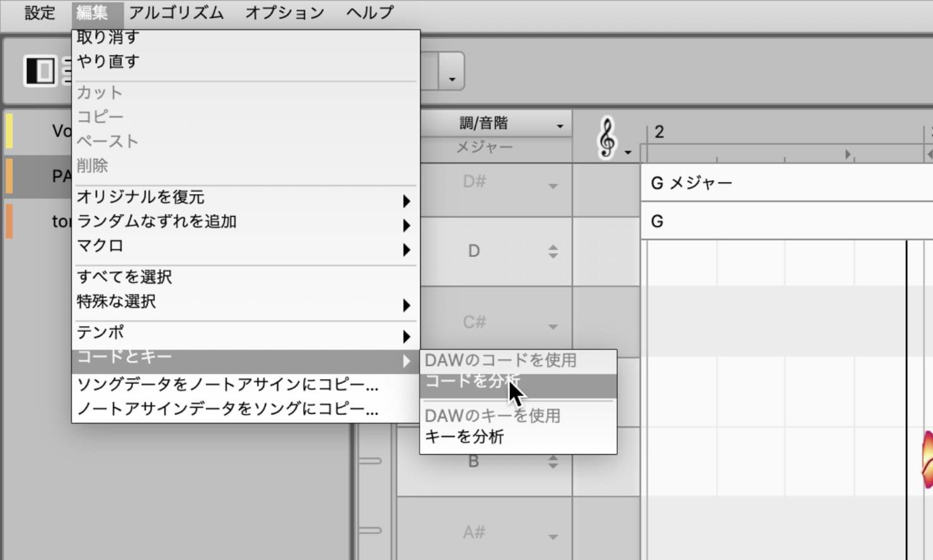Adjust the D note stepper arrows
Image resolution: width=933 pixels, height=560 pixels.
[553, 251]
